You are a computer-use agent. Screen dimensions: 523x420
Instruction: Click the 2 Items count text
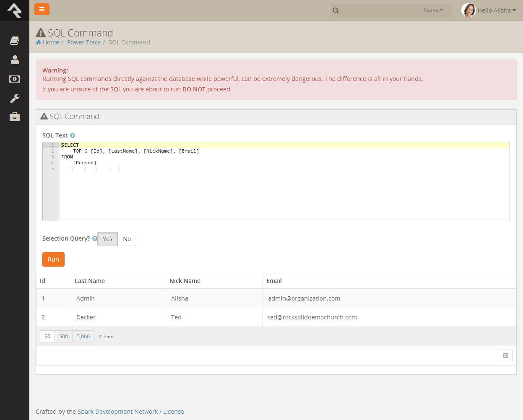pos(106,337)
